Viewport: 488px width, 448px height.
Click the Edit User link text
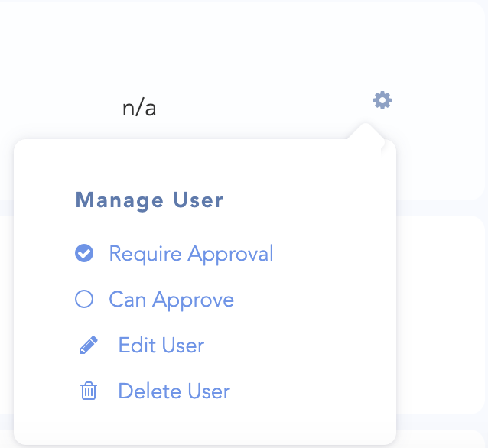coord(161,346)
